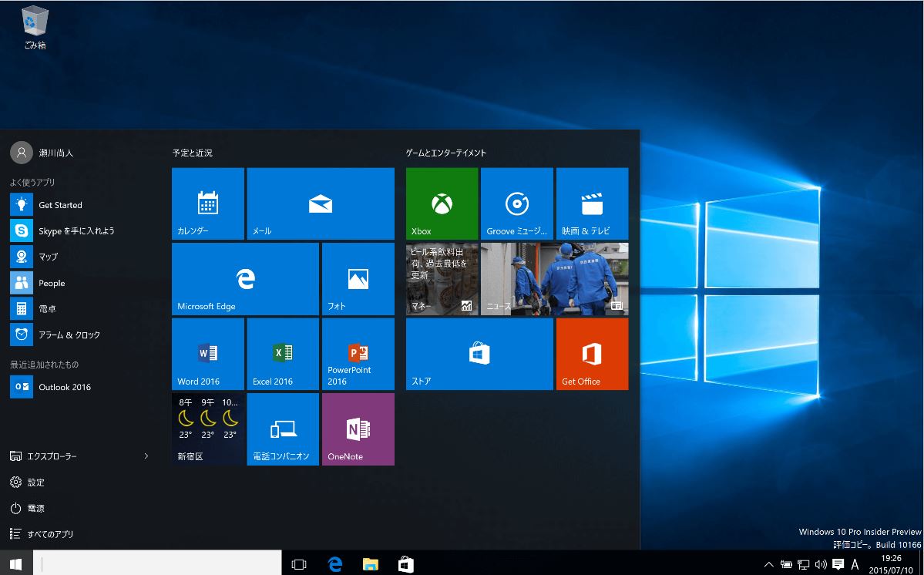Screen dimensions: 924x575
Task: Open アラーム & クロック in app list
Action: [x=81, y=335]
